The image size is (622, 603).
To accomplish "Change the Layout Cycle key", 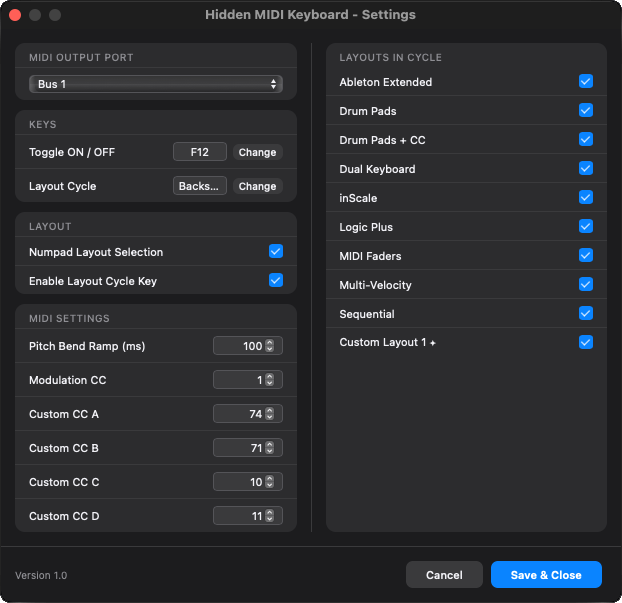I will 257,186.
